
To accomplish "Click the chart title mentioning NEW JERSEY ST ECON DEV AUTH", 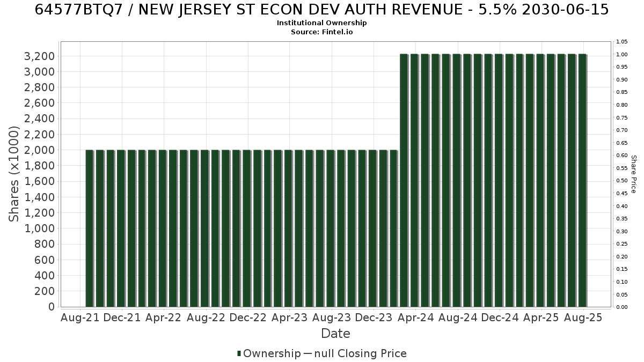I will coord(321,9).
